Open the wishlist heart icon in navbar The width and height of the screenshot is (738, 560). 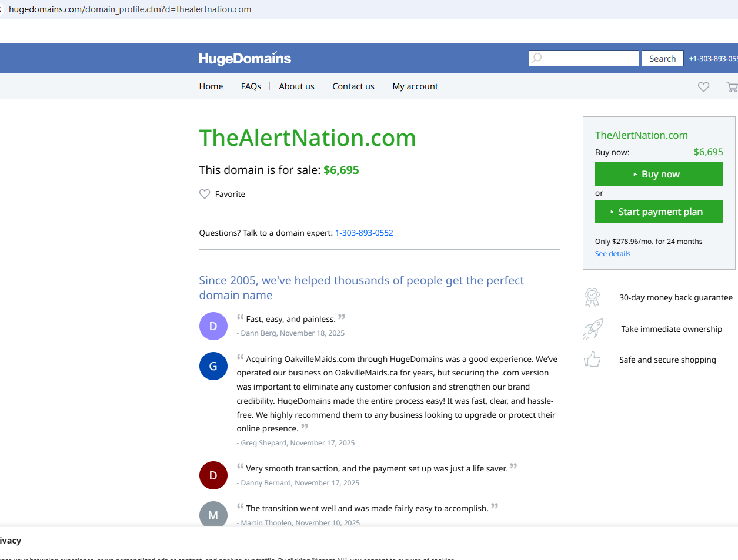tap(703, 87)
